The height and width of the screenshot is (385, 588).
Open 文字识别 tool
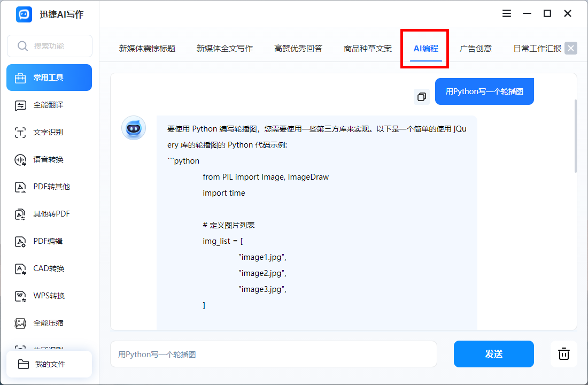49,132
